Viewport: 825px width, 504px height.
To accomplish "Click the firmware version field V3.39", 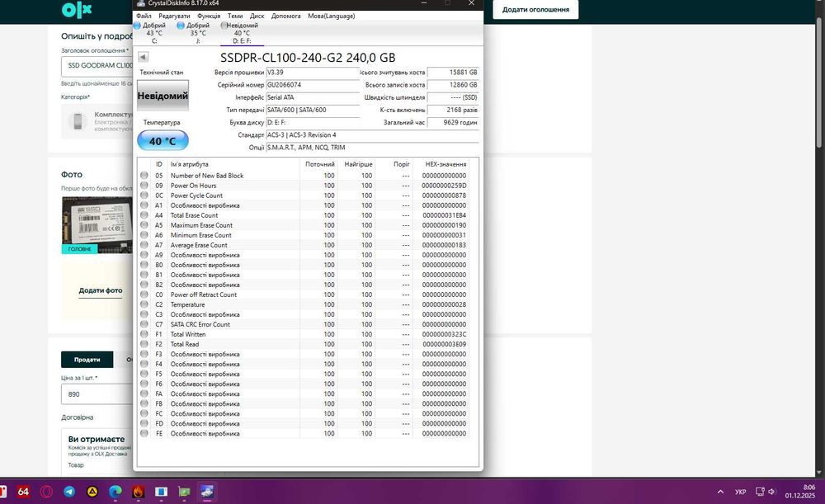I will coord(313,72).
